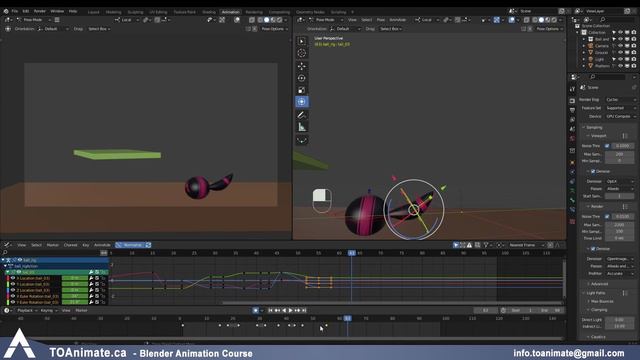Open Feature Set Supported dropdown

click(x=620, y=108)
